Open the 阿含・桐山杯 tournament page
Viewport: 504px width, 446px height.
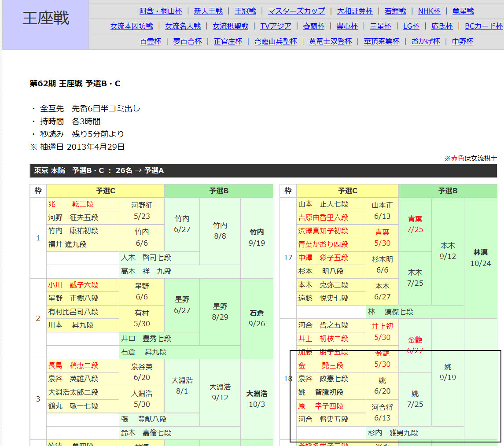(x=161, y=11)
